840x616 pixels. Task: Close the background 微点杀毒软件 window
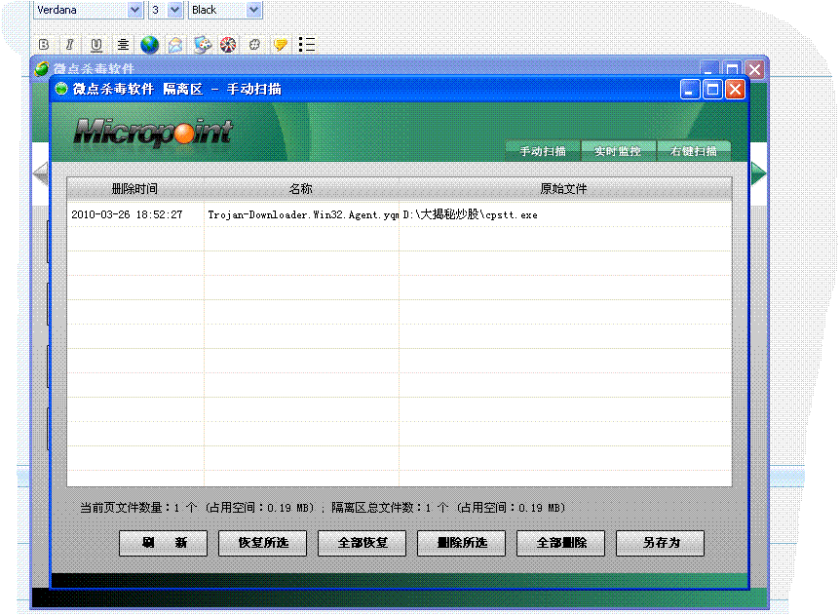[x=755, y=69]
